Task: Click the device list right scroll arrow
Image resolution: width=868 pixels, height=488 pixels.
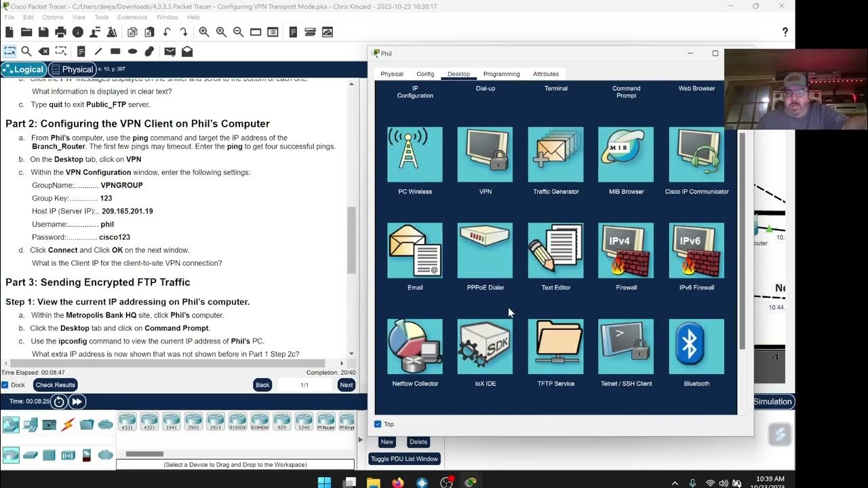Action: point(351,454)
